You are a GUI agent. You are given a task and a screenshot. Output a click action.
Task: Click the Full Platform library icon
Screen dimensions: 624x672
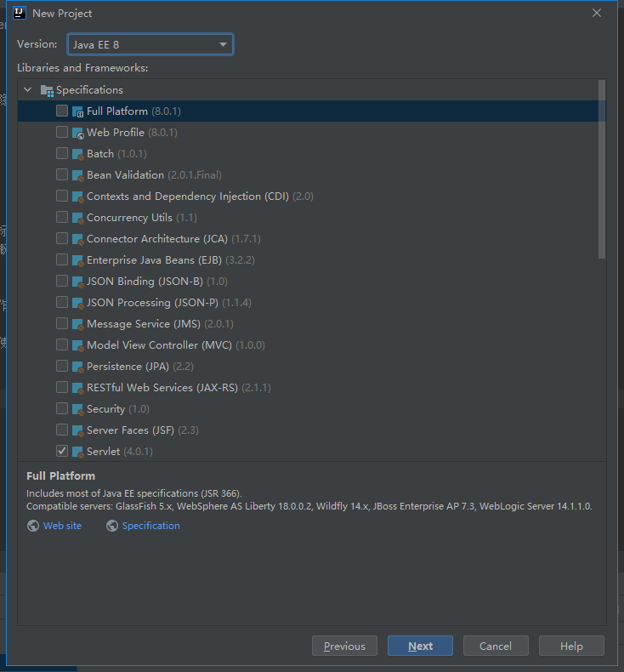point(77,111)
